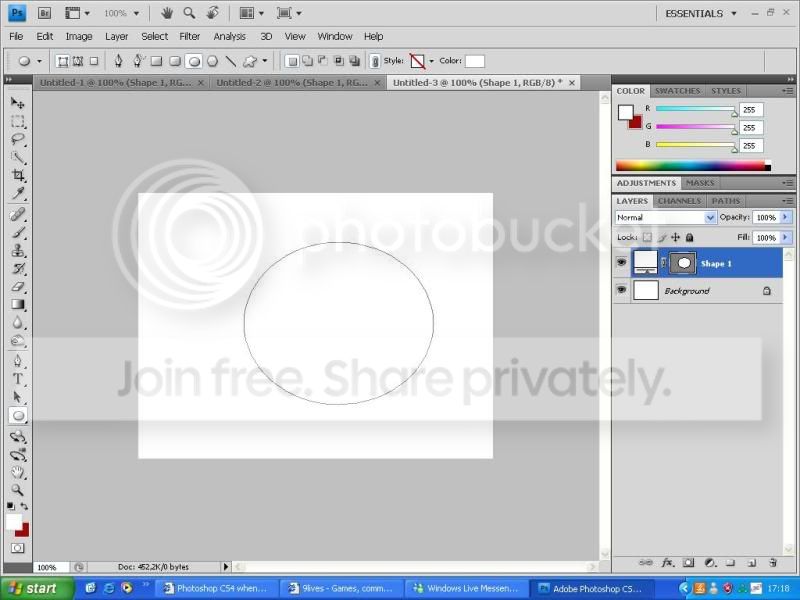Switch to the Channels tab
The height and width of the screenshot is (600, 800).
pyautogui.click(x=679, y=201)
